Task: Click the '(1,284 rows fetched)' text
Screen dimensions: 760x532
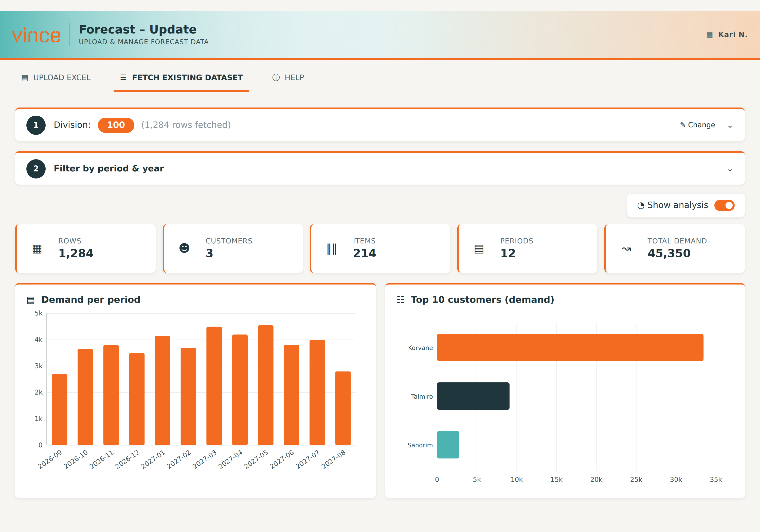Action: [x=186, y=125]
